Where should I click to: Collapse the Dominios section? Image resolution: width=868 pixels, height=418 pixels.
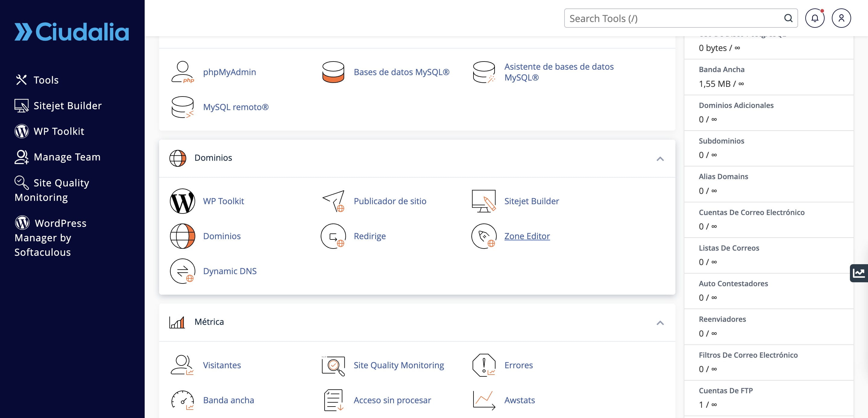point(660,158)
